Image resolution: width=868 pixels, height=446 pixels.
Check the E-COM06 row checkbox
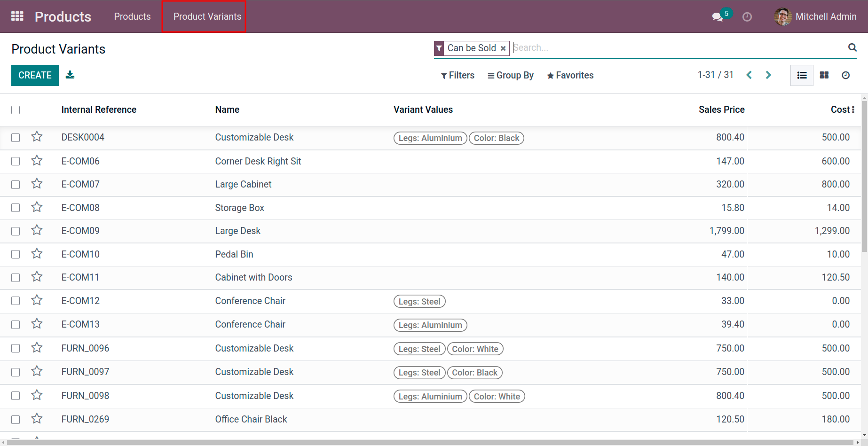click(16, 161)
